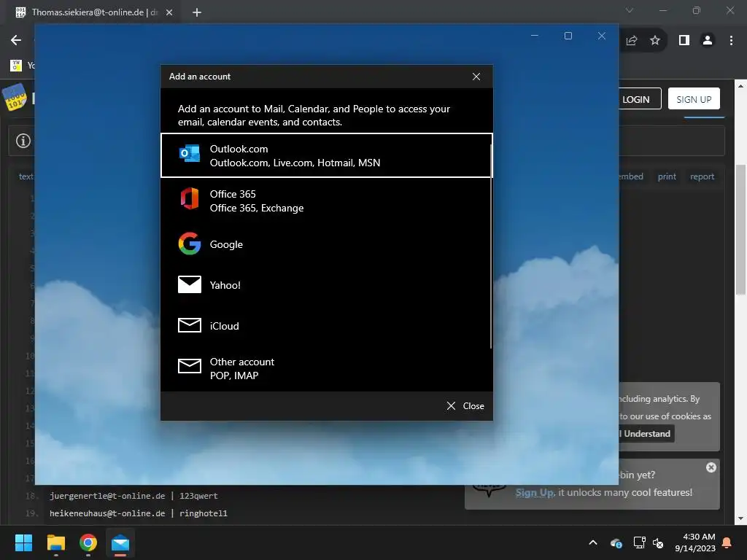Click the page vertical scrollbar in Chrome
Screen dimensions: 747x560
coord(740,230)
